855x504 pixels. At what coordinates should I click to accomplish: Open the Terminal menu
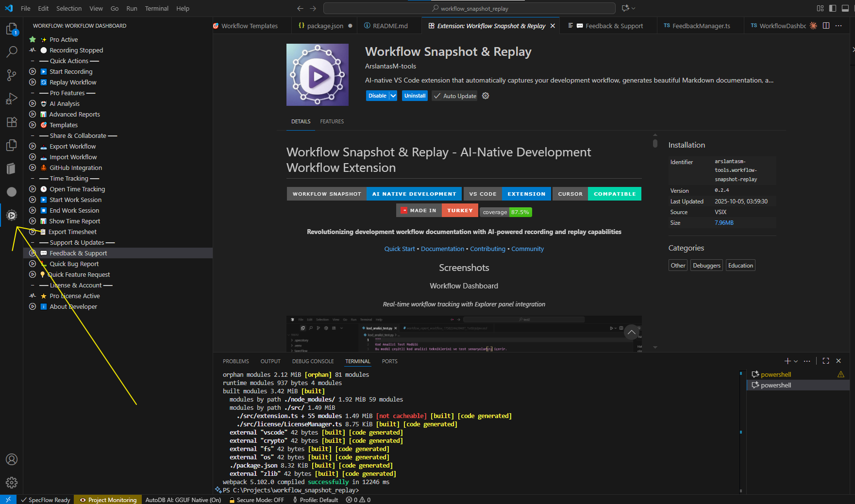(x=156, y=8)
